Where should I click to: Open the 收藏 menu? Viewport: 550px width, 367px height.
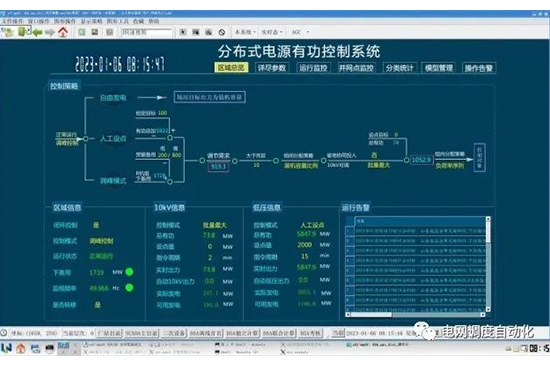point(139,21)
